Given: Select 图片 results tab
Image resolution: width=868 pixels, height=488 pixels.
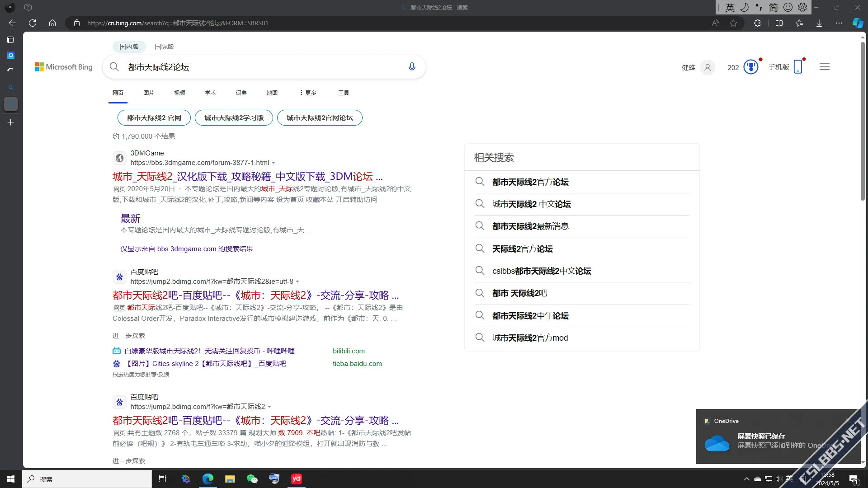Looking at the screenshot, I should pyautogui.click(x=149, y=93).
